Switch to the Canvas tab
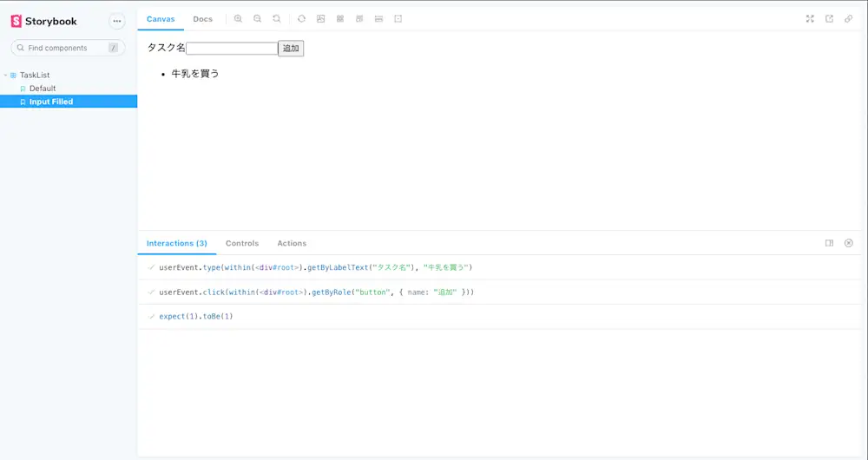868x460 pixels. (161, 19)
